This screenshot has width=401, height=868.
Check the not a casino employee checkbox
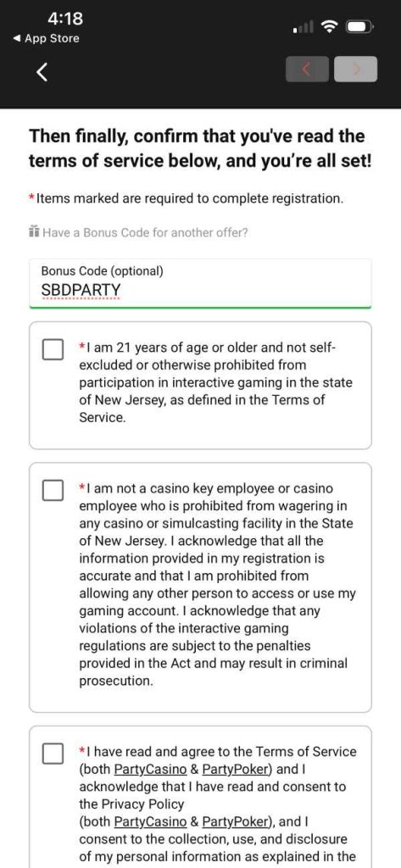coord(53,491)
